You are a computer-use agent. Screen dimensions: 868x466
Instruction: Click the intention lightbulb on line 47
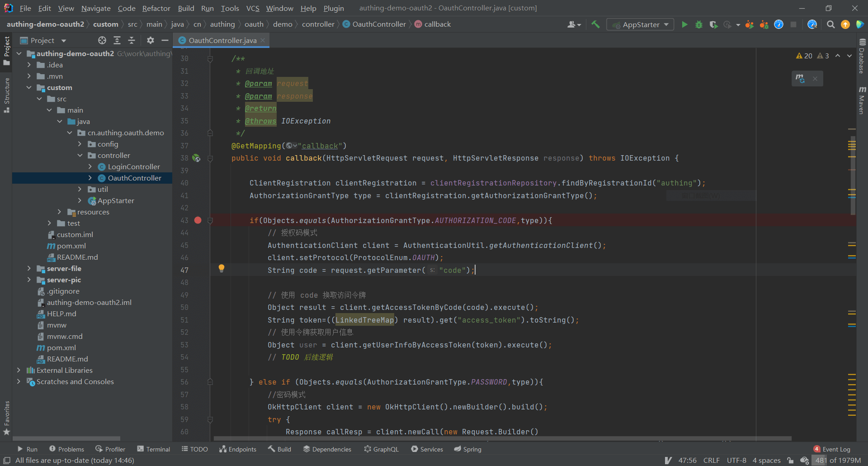(x=222, y=268)
